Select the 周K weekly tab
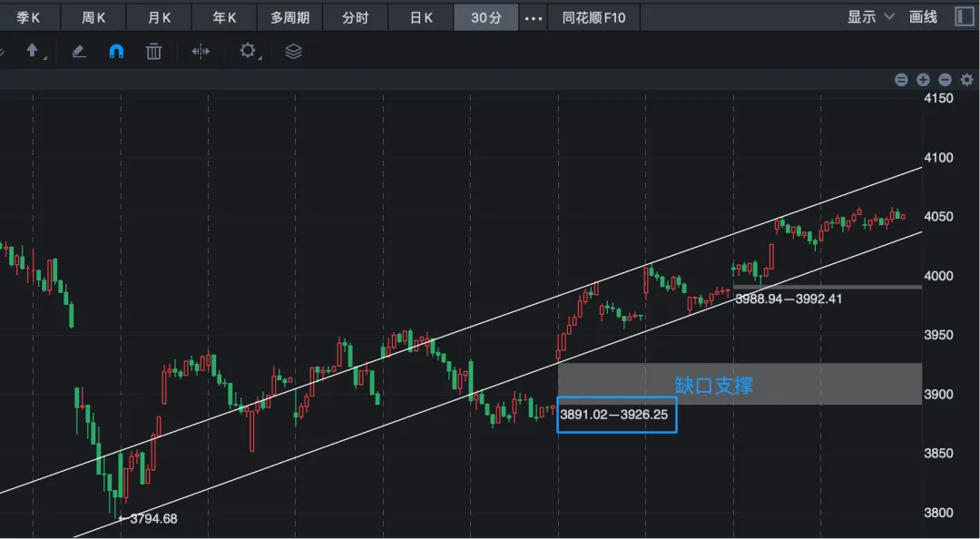The image size is (980, 539). (x=94, y=17)
